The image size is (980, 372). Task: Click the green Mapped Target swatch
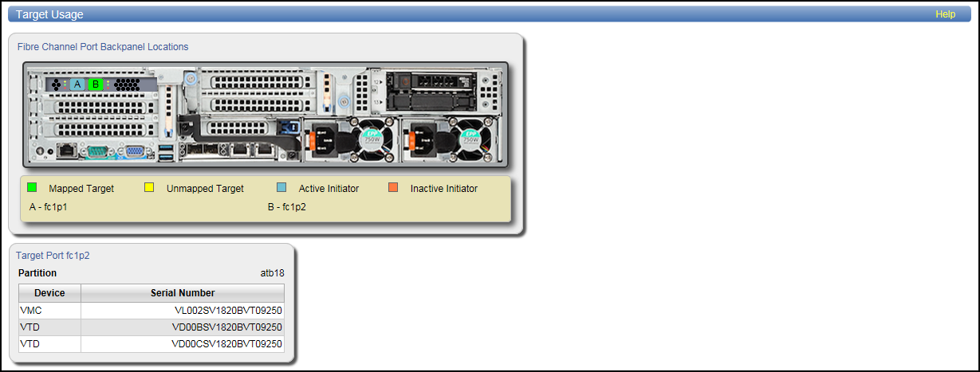(x=32, y=188)
